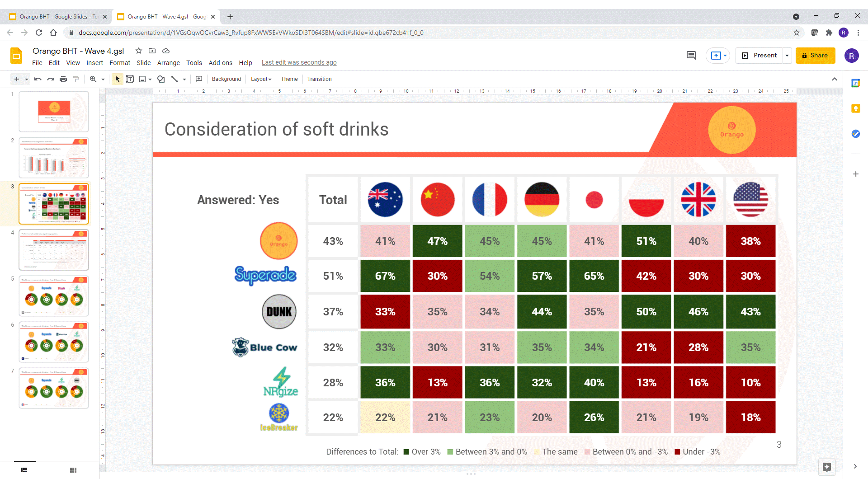
Task: Switch to grid view
Action: coord(73,470)
